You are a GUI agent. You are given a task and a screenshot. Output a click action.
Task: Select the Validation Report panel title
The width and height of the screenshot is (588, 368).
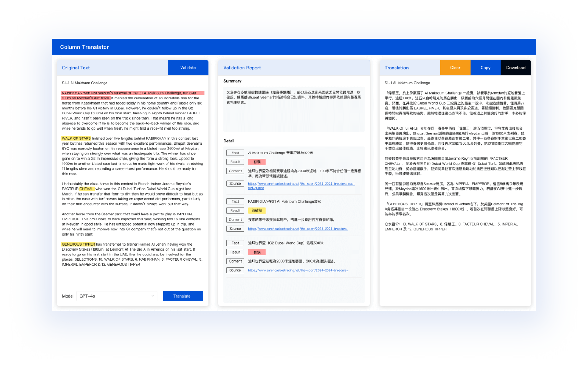pos(242,67)
